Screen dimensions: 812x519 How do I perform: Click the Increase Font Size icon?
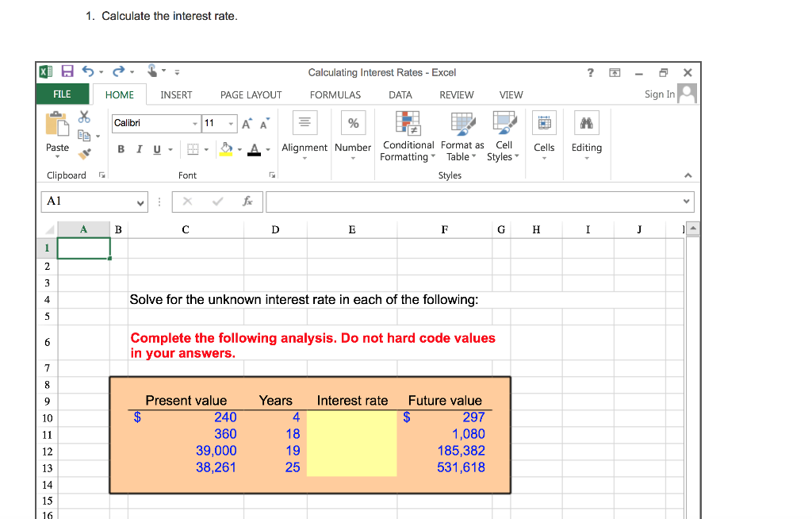tap(247, 123)
